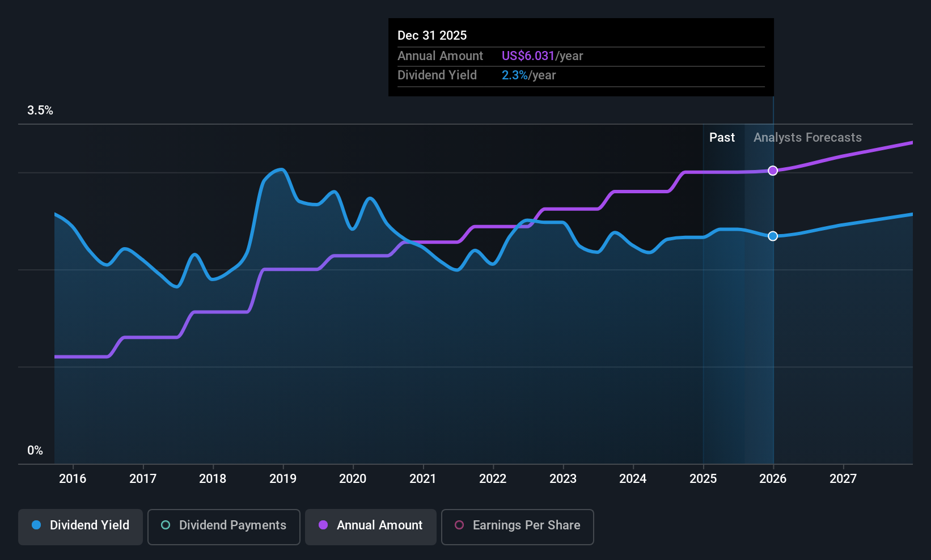Screen dimensions: 931x560
Task: Select the 2026 x-axis label
Action: (773, 478)
